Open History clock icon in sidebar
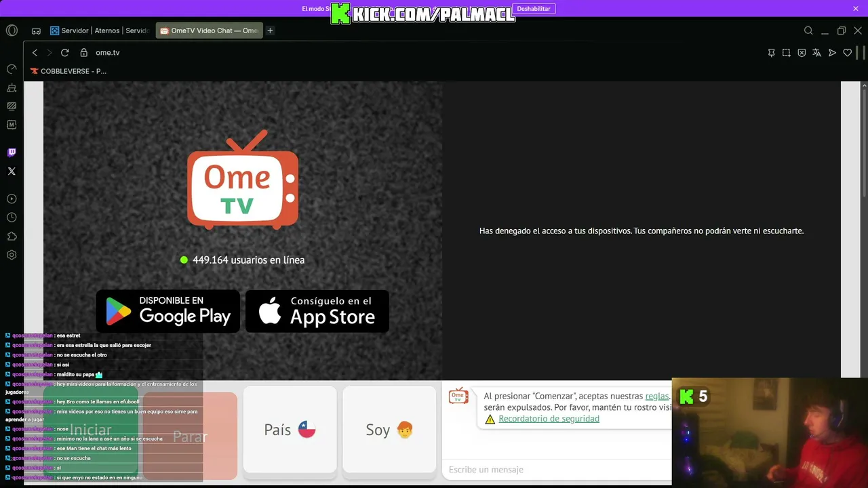 pyautogui.click(x=12, y=218)
